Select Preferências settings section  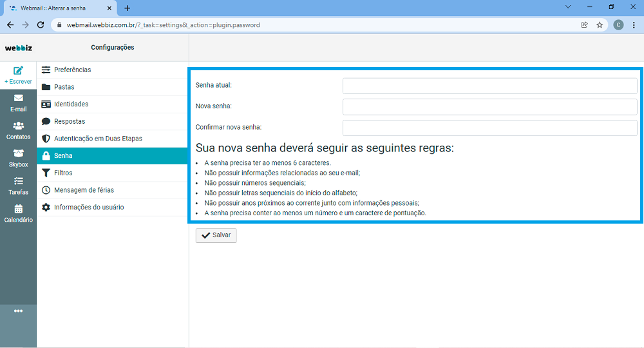(x=72, y=70)
